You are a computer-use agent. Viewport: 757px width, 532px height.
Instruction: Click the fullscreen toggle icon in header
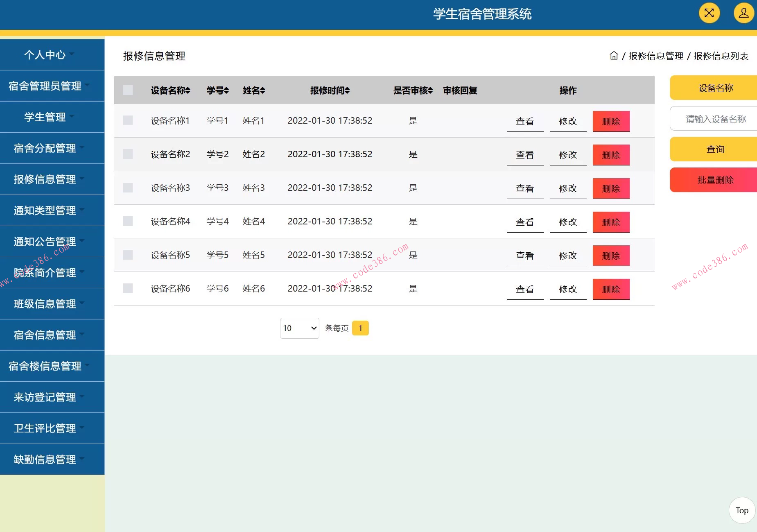pos(710,13)
